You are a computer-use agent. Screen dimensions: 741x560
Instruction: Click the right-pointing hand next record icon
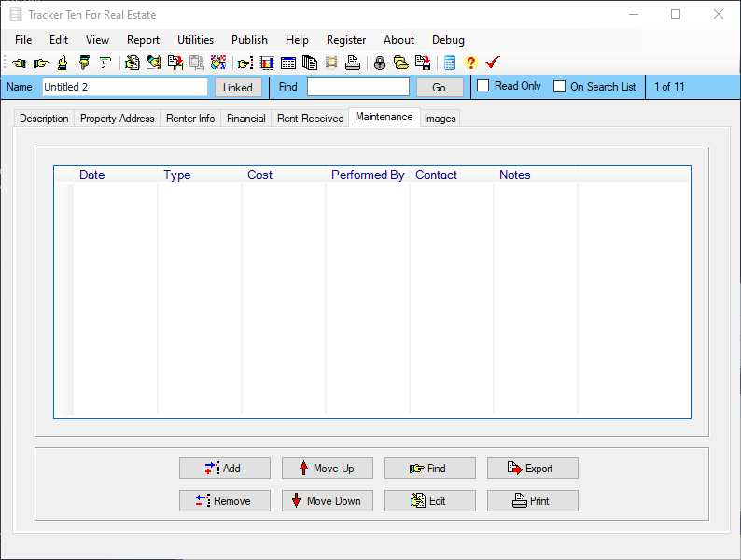pyautogui.click(x=41, y=63)
